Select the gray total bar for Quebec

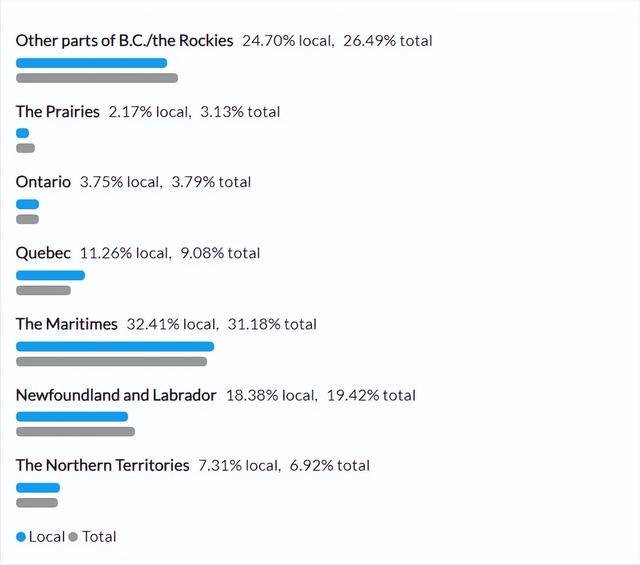[43, 290]
